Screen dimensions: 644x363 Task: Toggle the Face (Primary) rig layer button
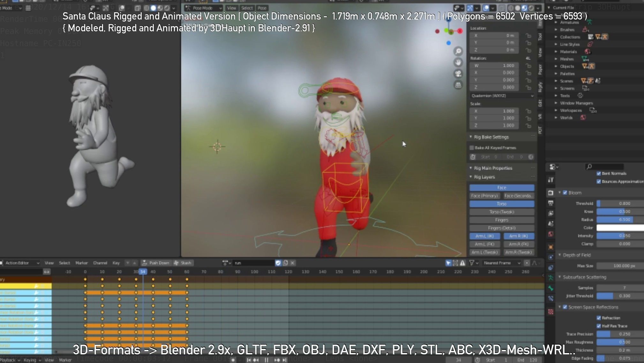pos(484,196)
